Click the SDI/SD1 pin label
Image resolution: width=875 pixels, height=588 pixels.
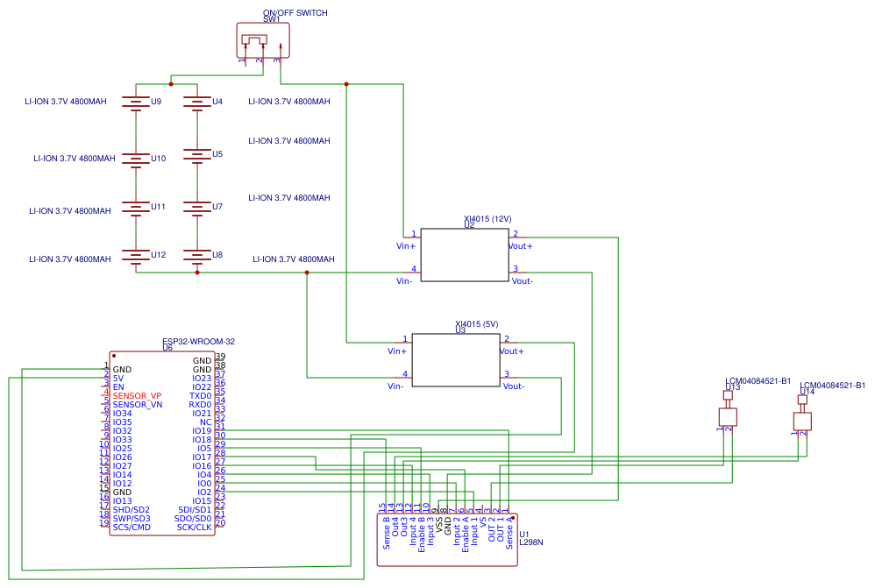point(195,509)
